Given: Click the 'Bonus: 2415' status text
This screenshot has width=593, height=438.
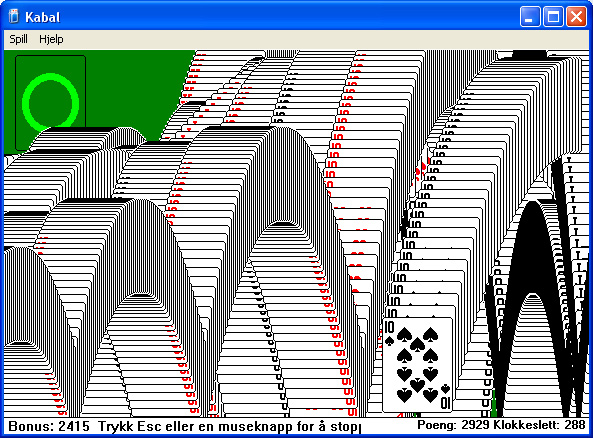Looking at the screenshot, I should [49, 426].
